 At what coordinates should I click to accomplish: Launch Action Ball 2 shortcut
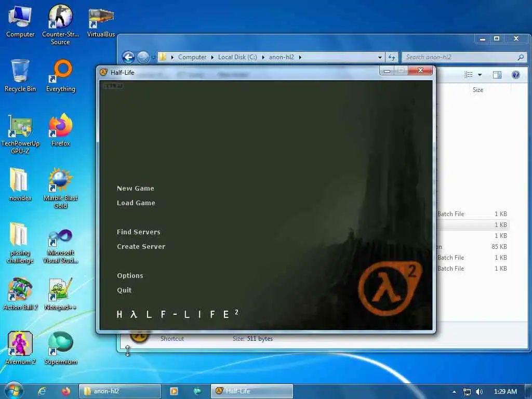tap(20, 294)
